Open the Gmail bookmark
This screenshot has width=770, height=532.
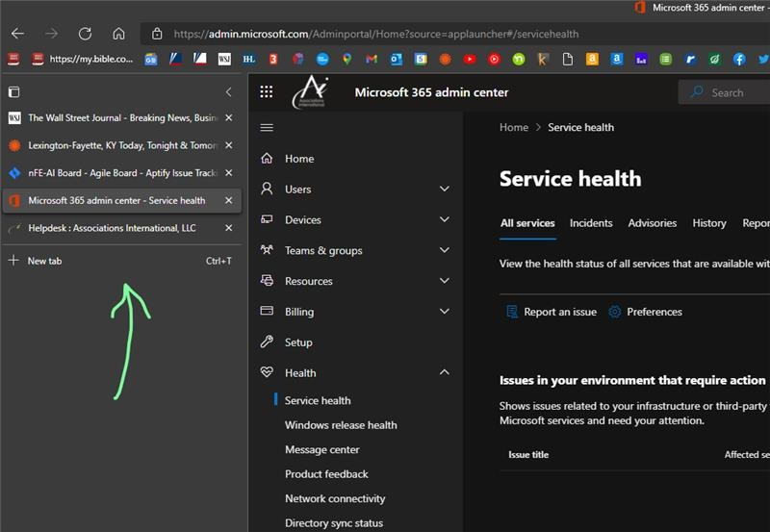tap(372, 59)
